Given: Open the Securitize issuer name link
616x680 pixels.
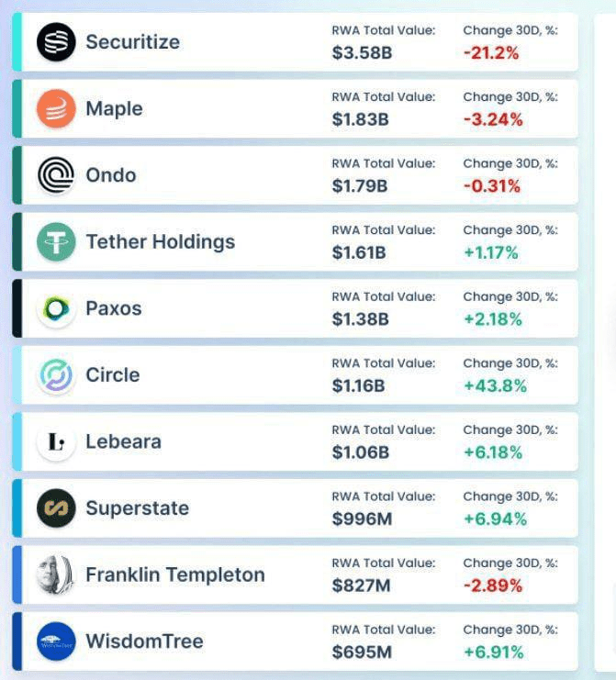Looking at the screenshot, I should pos(132,42).
